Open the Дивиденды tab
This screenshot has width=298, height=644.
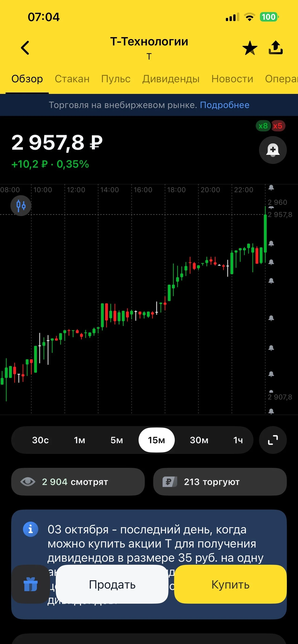click(171, 79)
